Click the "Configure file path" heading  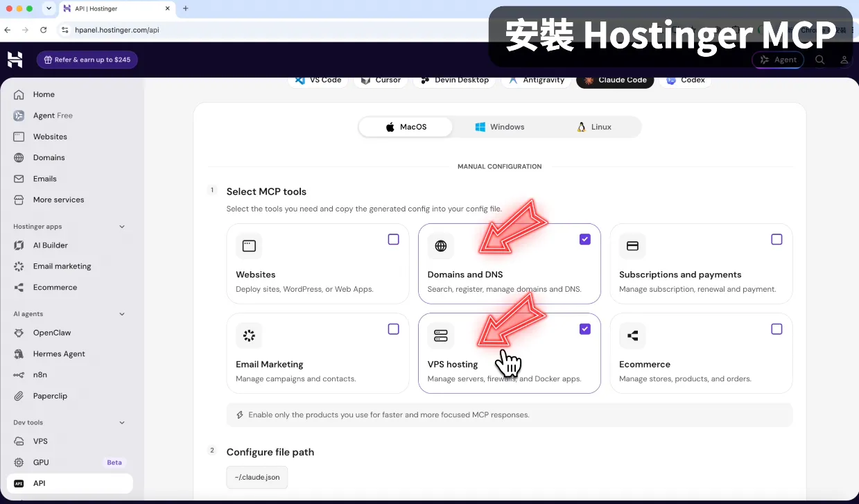(x=270, y=452)
